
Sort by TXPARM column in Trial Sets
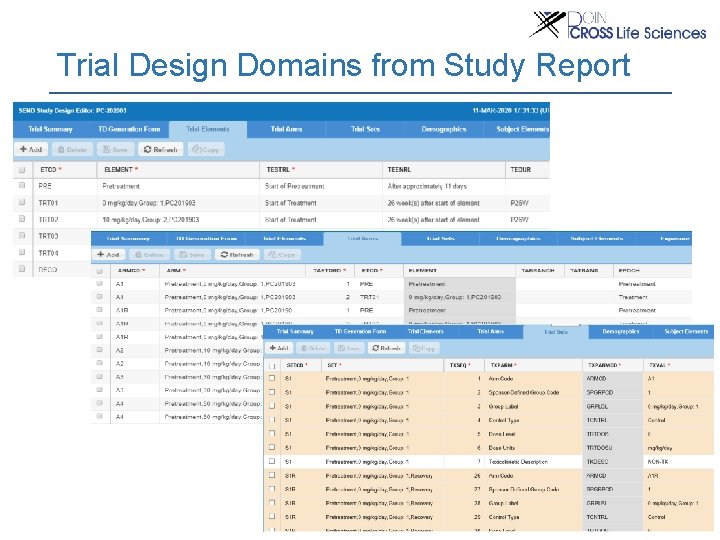coord(503,365)
